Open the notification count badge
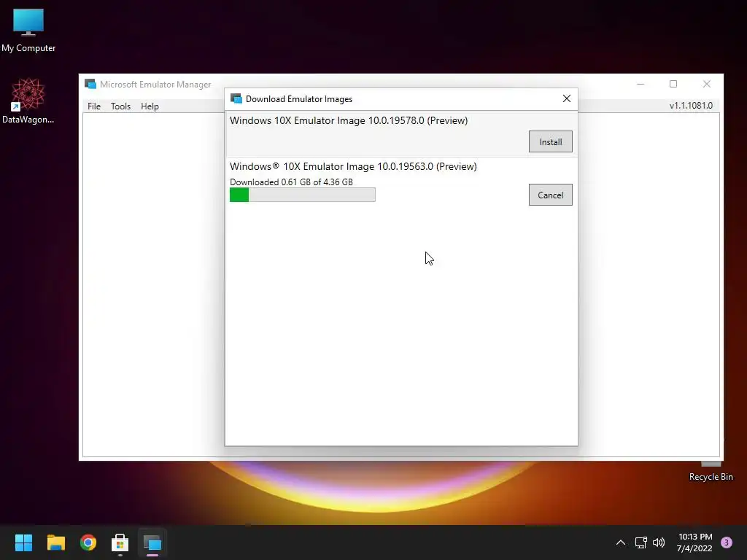Image resolution: width=747 pixels, height=560 pixels. coord(727,542)
